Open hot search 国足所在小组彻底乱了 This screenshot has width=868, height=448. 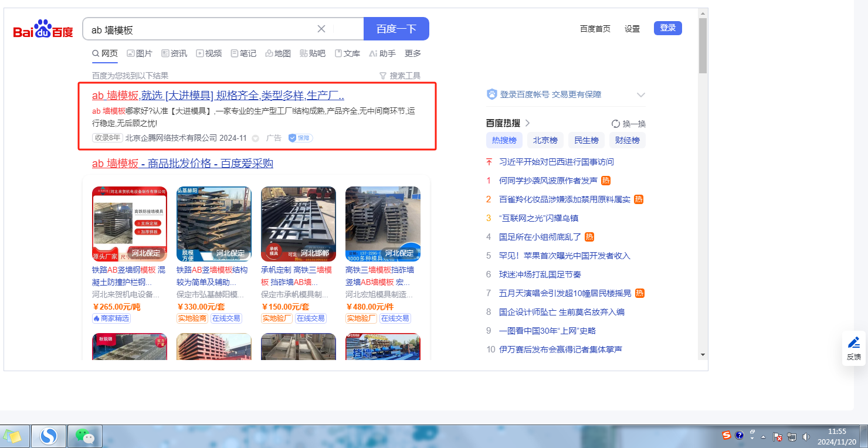[540, 237]
